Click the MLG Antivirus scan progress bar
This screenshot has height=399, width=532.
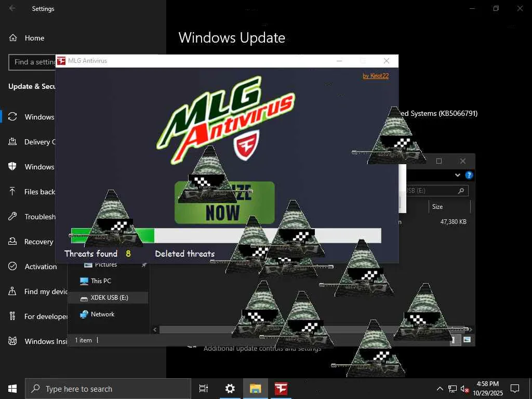[226, 235]
